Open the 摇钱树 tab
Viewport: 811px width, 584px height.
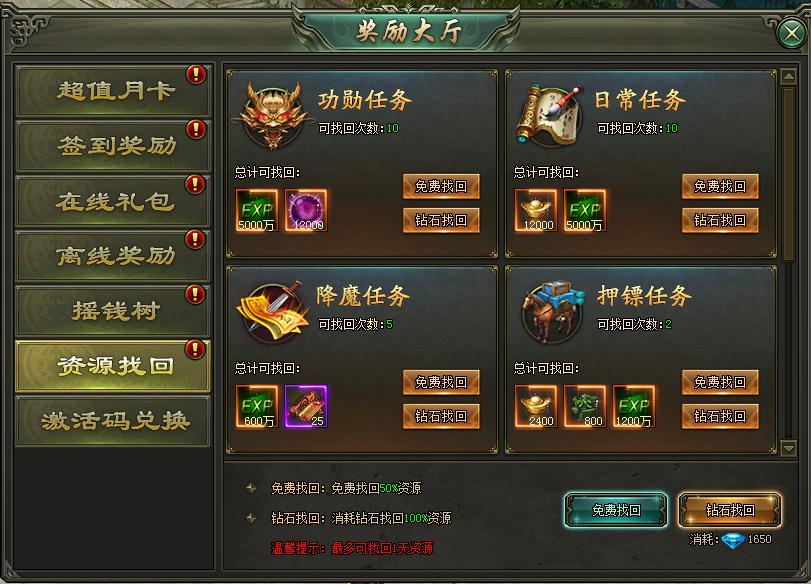pos(113,311)
